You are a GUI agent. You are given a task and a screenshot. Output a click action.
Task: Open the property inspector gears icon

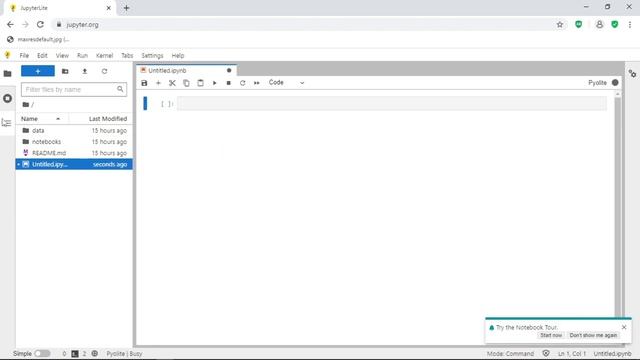[632, 74]
